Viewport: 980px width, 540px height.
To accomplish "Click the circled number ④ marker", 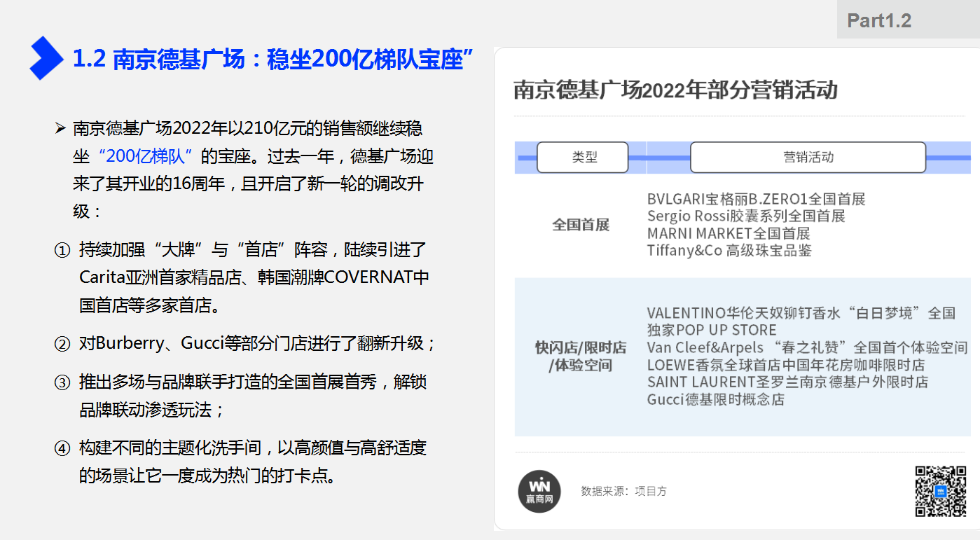I will pos(62,449).
